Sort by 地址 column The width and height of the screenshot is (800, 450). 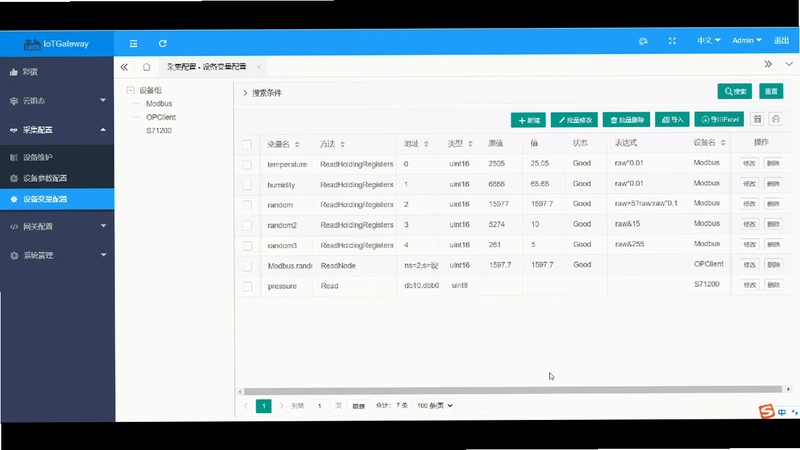coord(426,144)
